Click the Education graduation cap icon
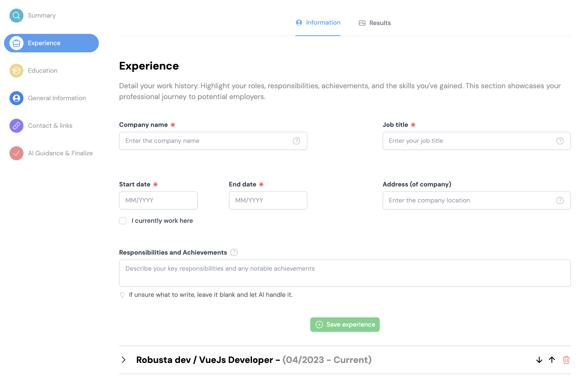This screenshot has width=588, height=381. pos(16,71)
